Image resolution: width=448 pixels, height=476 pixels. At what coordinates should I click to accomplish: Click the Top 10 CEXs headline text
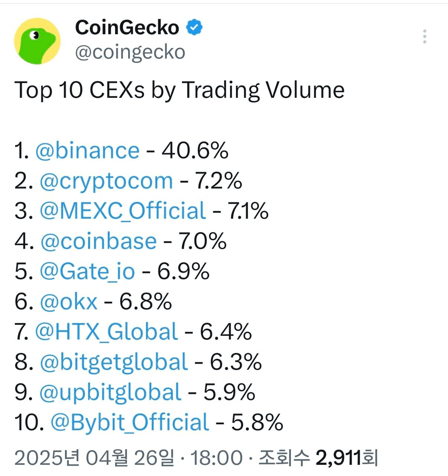[179, 90]
